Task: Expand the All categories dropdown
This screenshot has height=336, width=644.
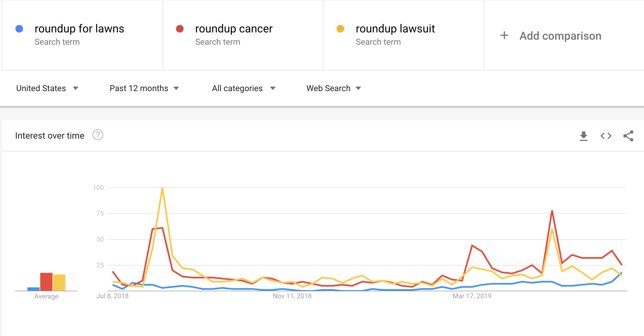Action: [x=244, y=88]
